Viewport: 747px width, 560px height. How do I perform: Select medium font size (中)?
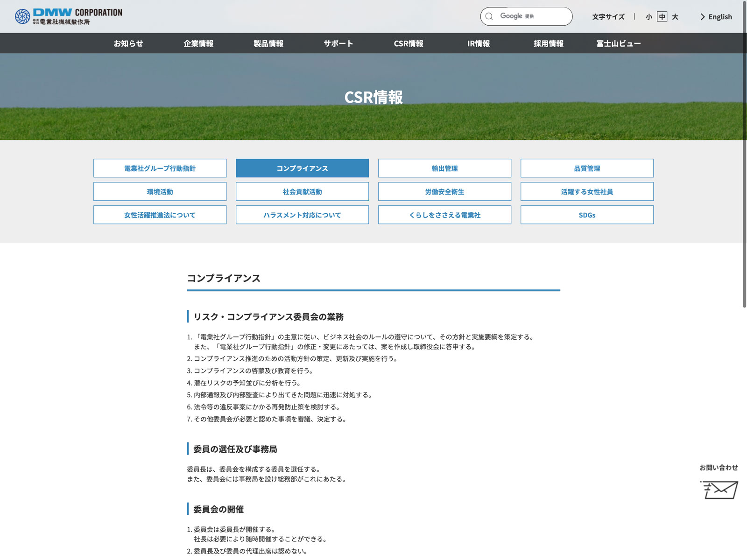tap(662, 17)
